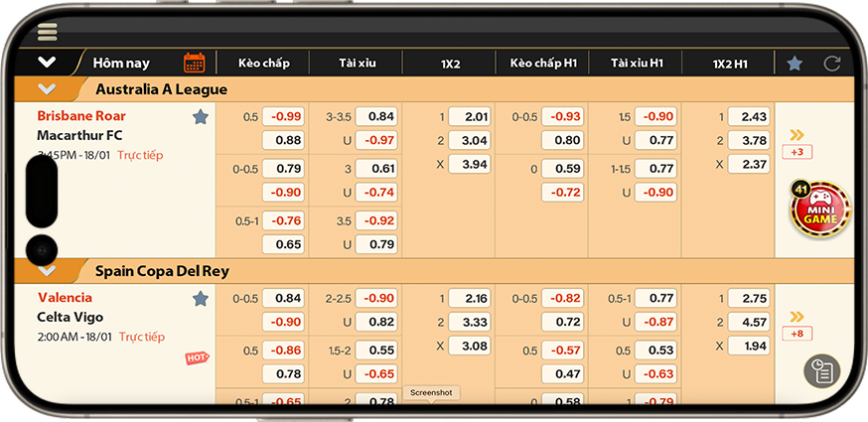
Task: Expand the Hôm nay dropdown chevron
Action: [47, 63]
